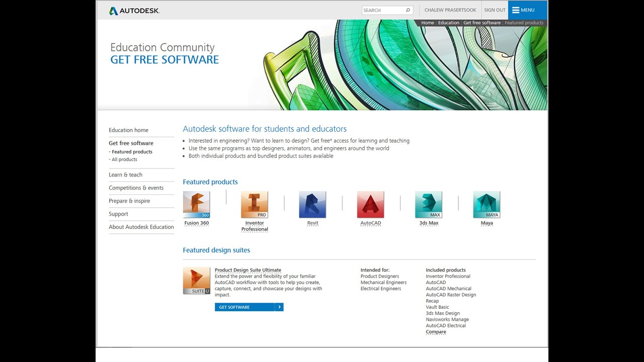Click the Fusion 360 text link
The height and width of the screenshot is (362, 644).
[196, 223]
